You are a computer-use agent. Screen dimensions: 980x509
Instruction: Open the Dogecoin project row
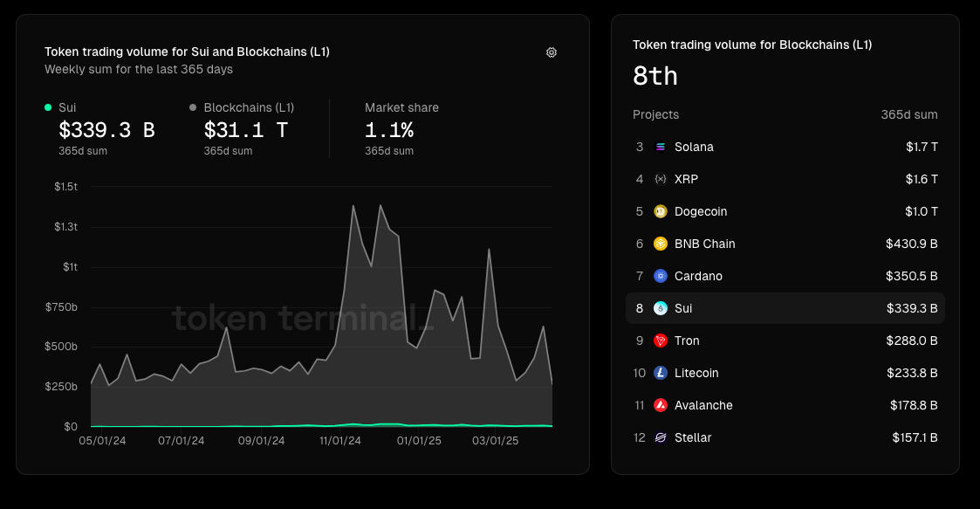[x=785, y=211]
